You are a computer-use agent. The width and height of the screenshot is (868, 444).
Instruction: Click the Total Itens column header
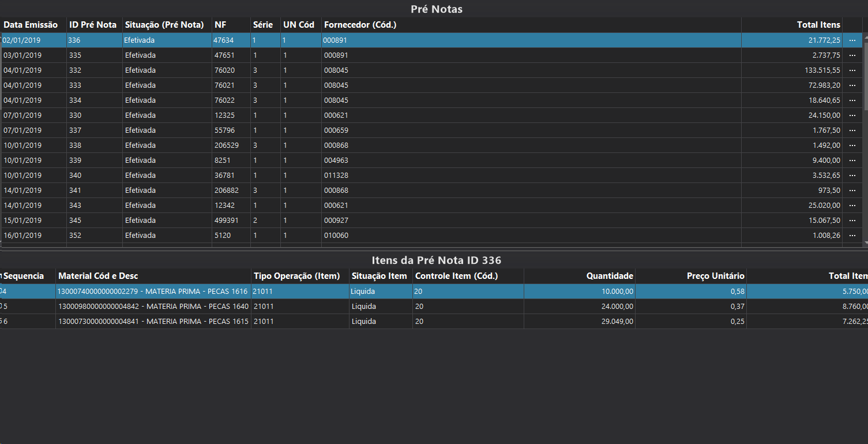coord(792,25)
